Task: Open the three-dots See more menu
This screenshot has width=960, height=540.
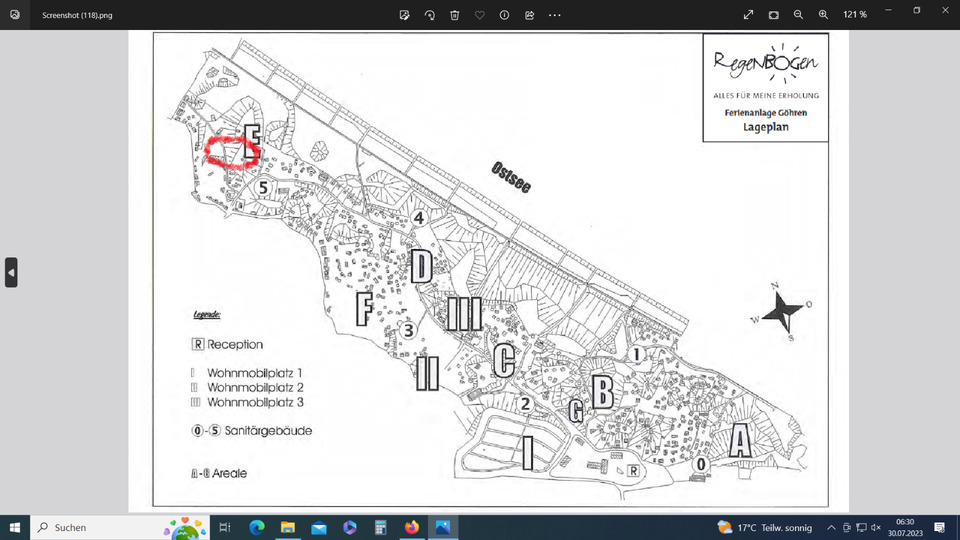Action: point(555,15)
